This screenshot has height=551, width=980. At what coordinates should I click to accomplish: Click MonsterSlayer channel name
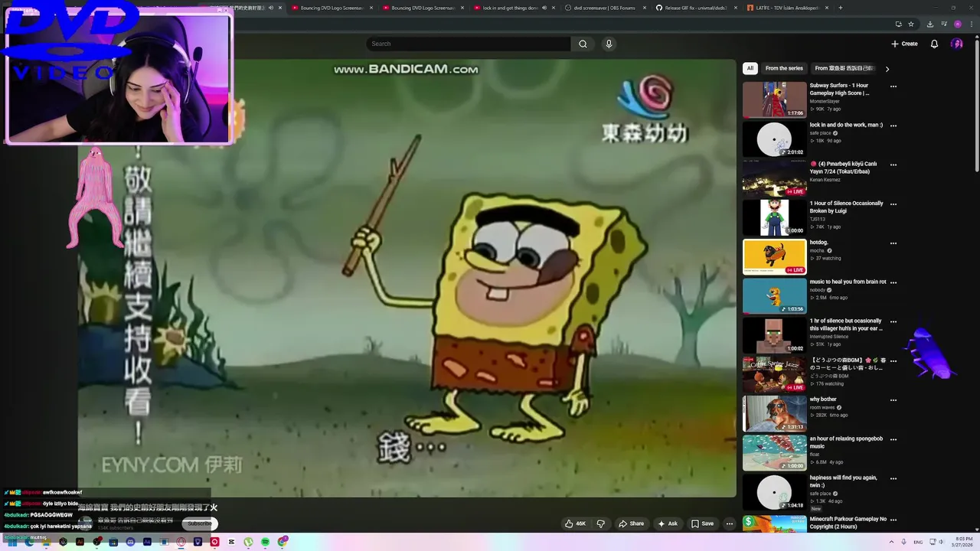coord(825,101)
